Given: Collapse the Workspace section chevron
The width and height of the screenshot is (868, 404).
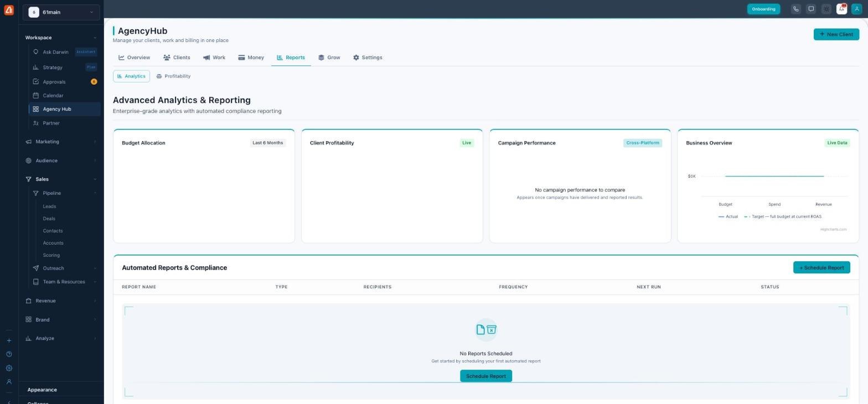Looking at the screenshot, I should (95, 38).
